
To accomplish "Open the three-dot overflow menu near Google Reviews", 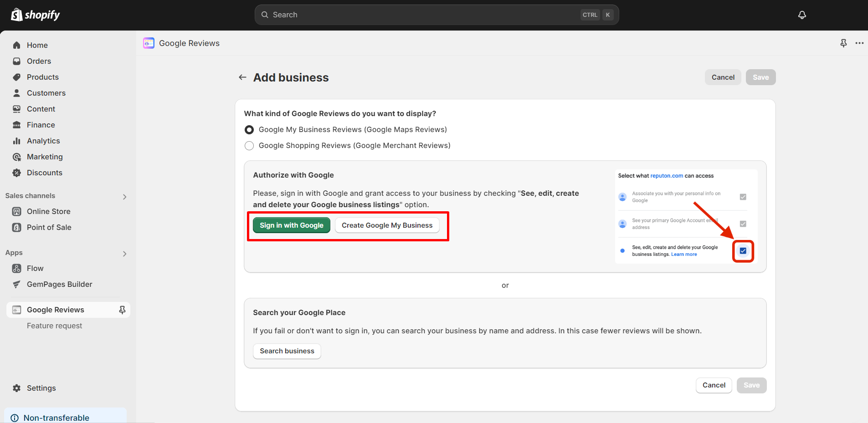I will pyautogui.click(x=859, y=43).
